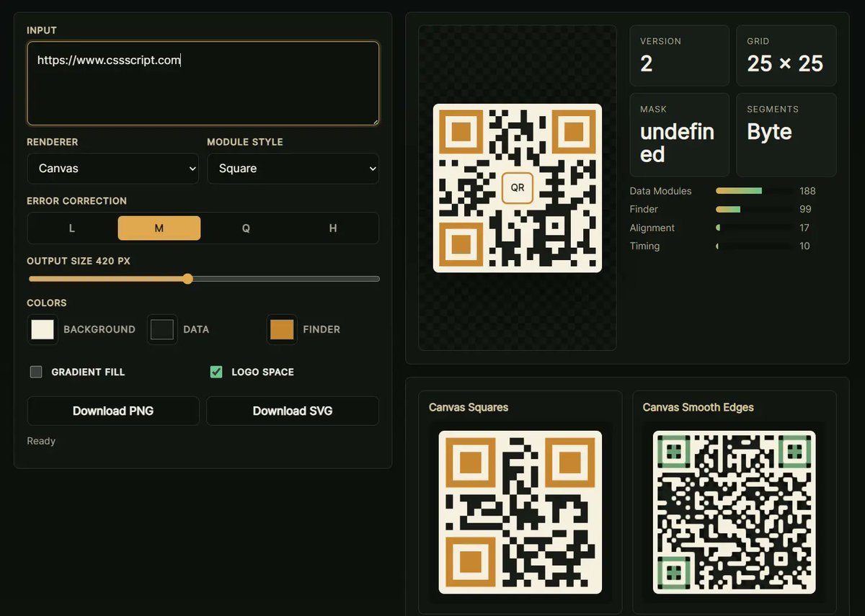Screen dimensions: 865x616
Task: Select error correction level Q
Action: tap(246, 228)
